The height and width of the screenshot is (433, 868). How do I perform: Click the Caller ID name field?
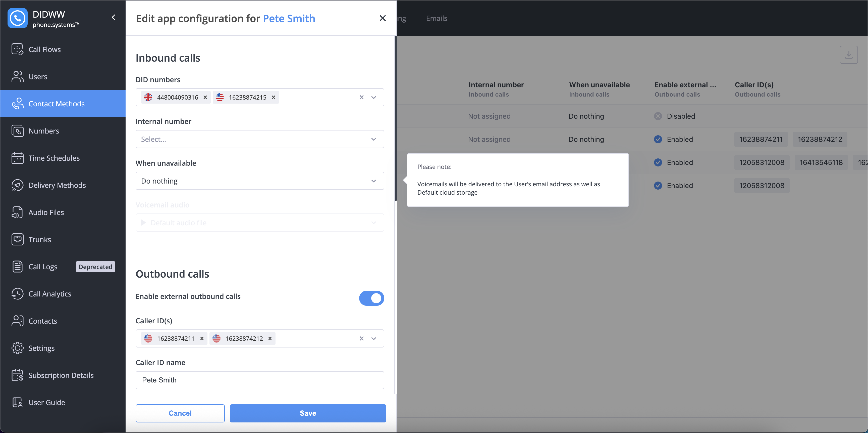[260, 380]
